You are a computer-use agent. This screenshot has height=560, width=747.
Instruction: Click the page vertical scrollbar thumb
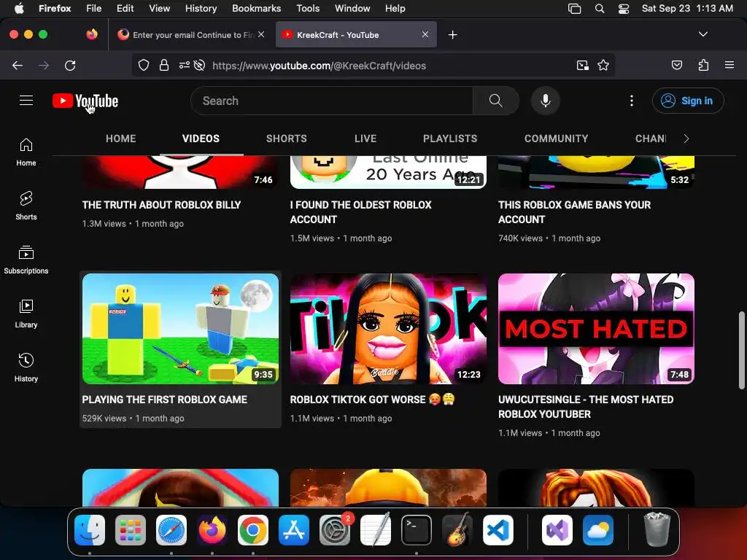[x=741, y=350]
